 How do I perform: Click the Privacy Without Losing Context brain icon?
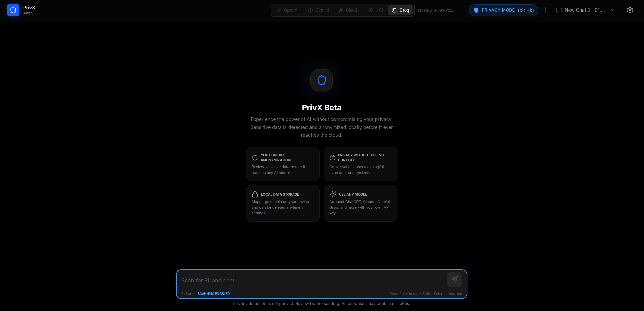point(332,158)
